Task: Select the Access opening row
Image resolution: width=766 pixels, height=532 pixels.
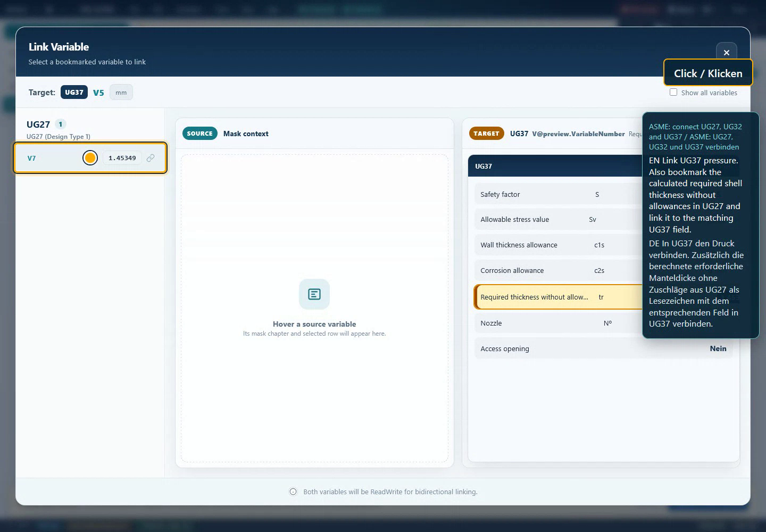Action: click(603, 348)
